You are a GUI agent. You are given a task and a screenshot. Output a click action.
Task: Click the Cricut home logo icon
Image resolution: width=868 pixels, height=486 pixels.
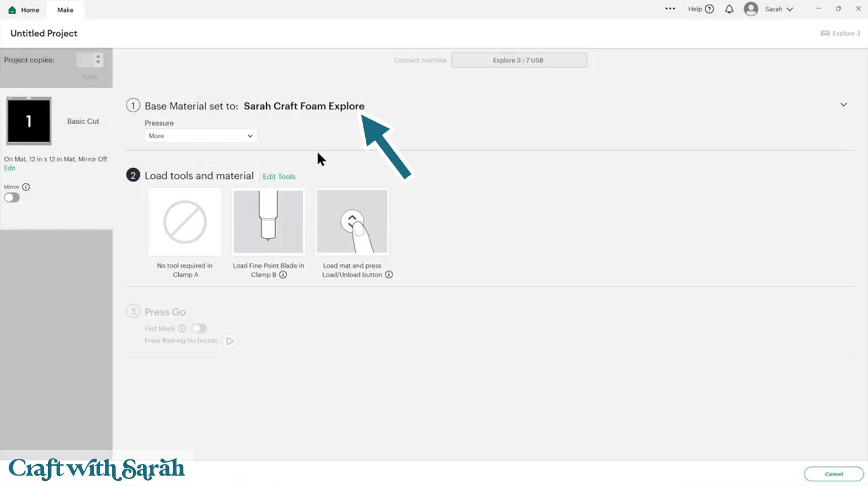[12, 10]
